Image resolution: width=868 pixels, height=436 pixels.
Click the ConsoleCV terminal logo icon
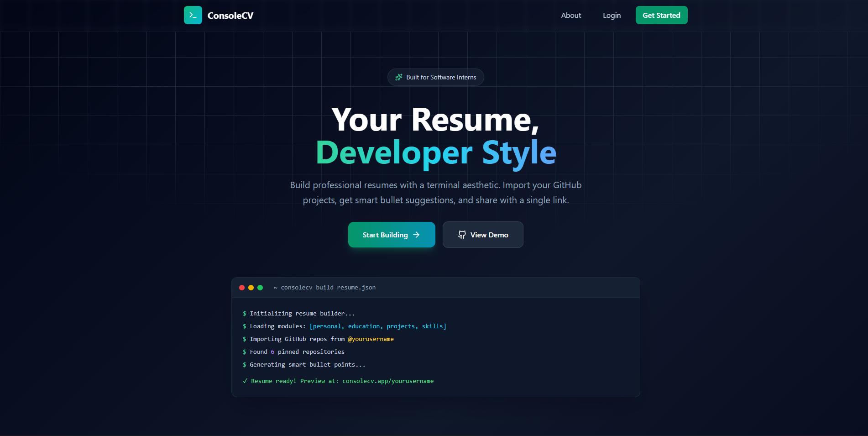[193, 15]
